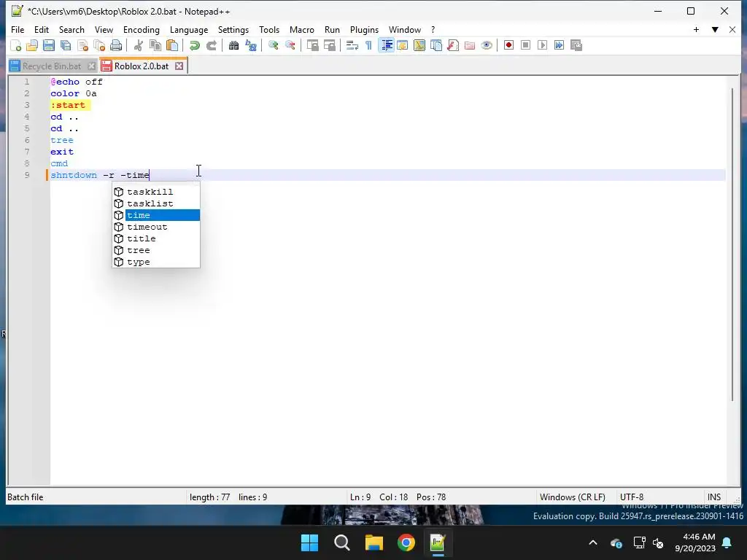Toggle the Show Indent Guide button
This screenshot has height=560, width=747.
387,45
